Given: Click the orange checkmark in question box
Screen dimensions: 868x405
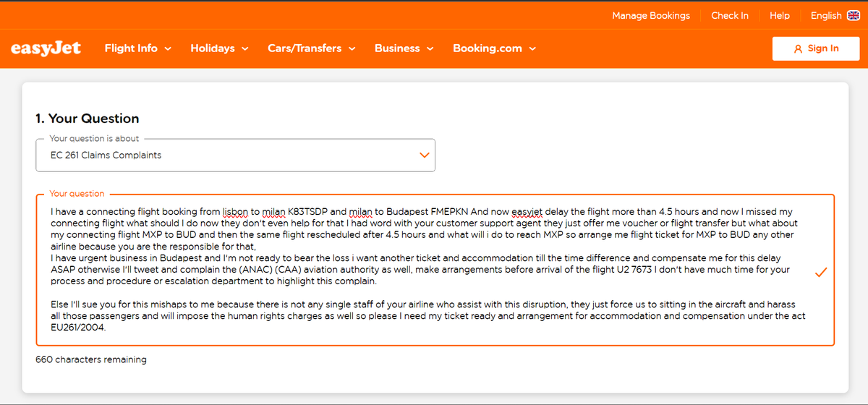Looking at the screenshot, I should [821, 272].
